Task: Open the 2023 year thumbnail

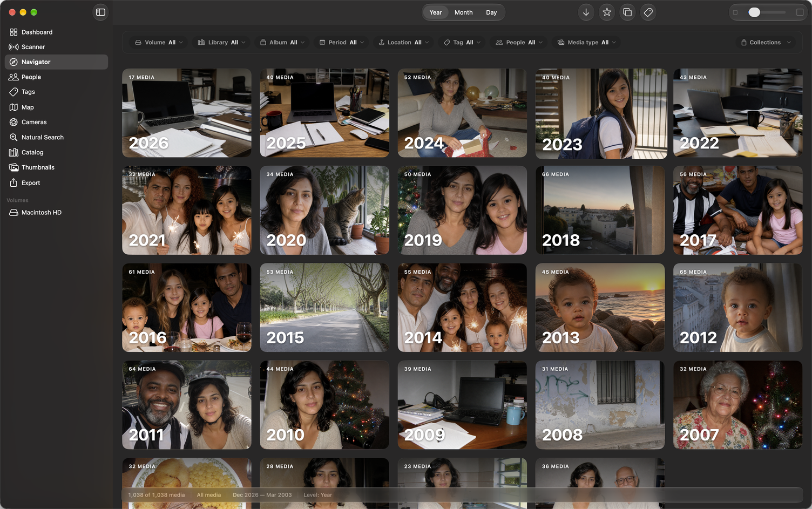Action: pos(601,114)
